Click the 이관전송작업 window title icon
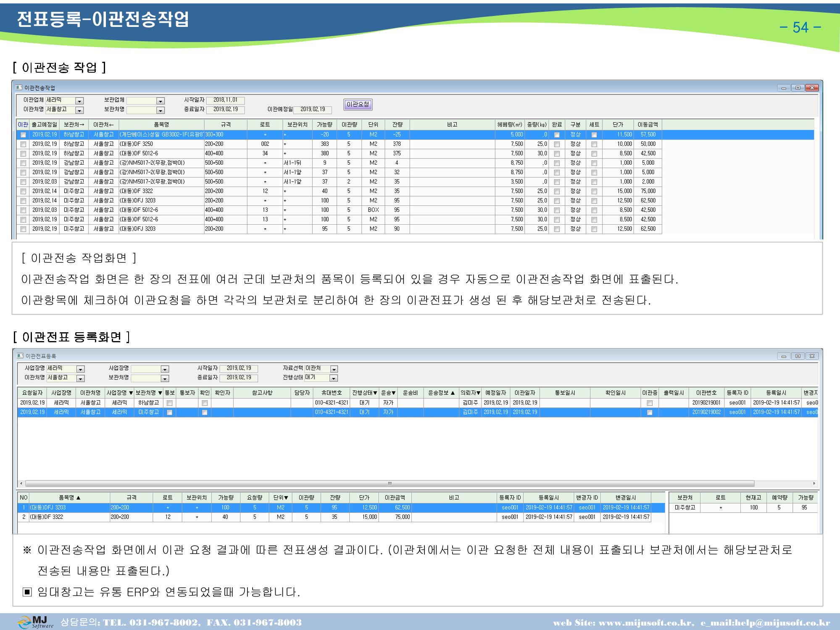This screenshot has height=630, width=840. [x=19, y=88]
